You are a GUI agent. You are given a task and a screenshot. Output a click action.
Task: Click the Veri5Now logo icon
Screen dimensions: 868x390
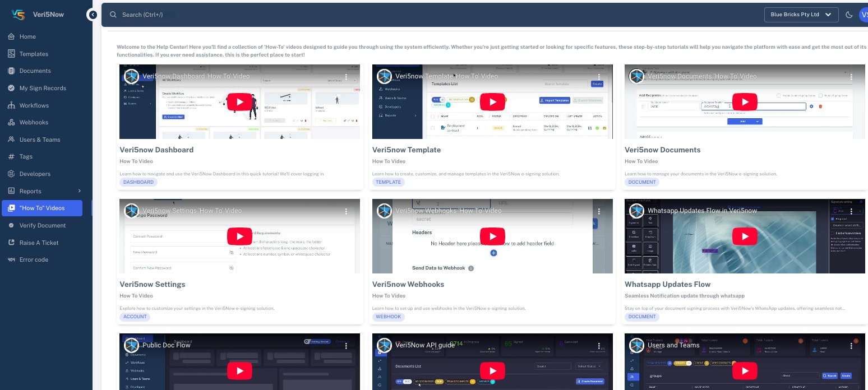click(18, 15)
